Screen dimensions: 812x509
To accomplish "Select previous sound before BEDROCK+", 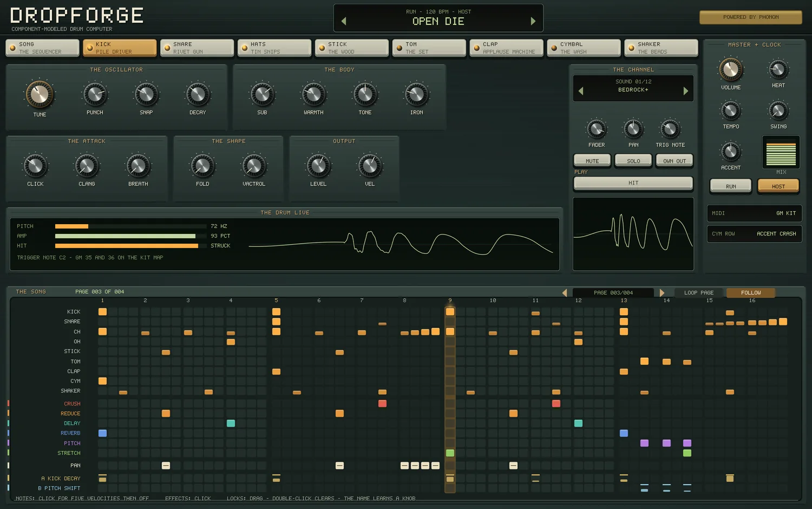I will [x=581, y=90].
